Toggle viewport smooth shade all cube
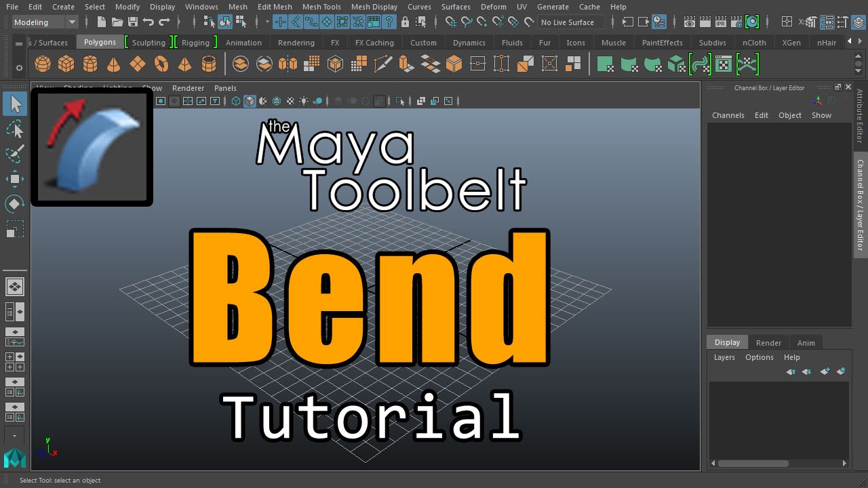Viewport: 868px width, 488px height. [250, 101]
